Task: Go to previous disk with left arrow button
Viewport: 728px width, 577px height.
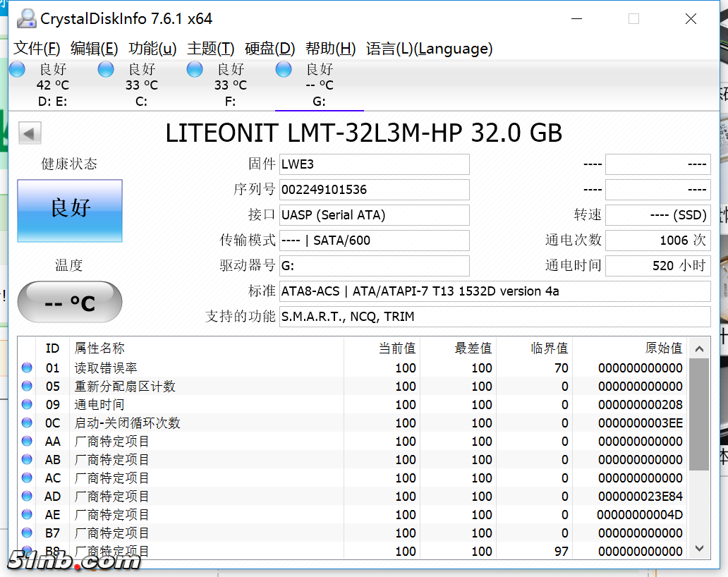Action: coord(30,133)
